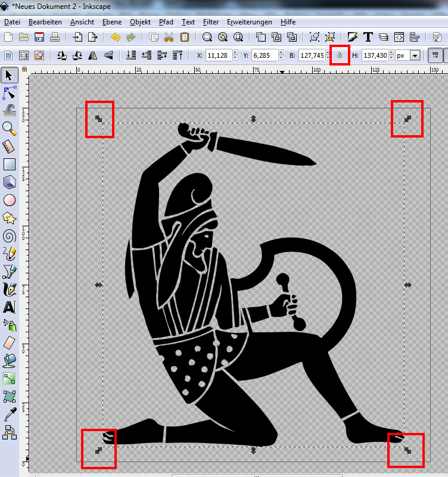Open the Filter menu
The width and height of the screenshot is (448, 477).
pos(211,22)
